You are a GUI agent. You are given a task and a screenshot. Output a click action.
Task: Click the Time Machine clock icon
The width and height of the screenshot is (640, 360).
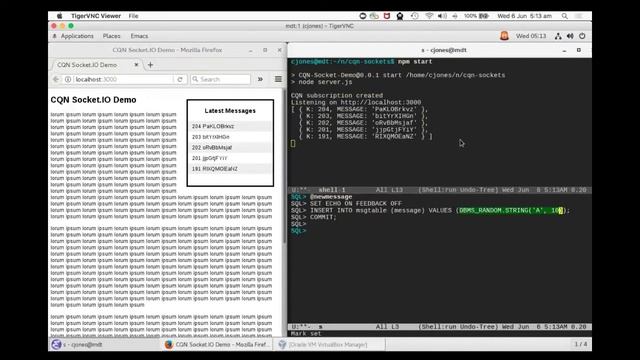tap(415, 16)
